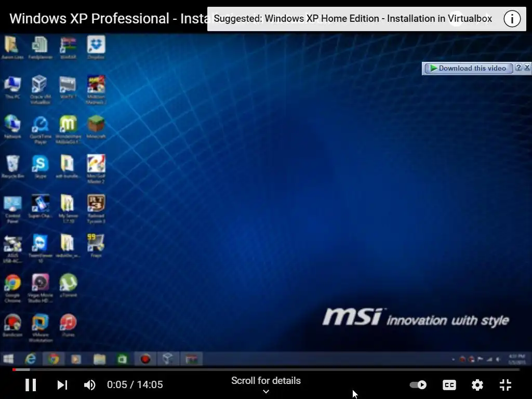
Task: Click the Windows Start button in the video
Action: coord(8,359)
